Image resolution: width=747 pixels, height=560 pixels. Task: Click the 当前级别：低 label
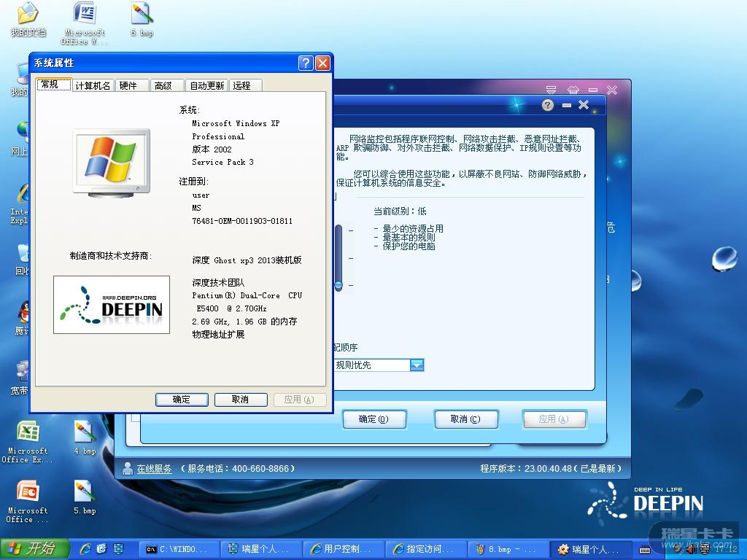(400, 211)
